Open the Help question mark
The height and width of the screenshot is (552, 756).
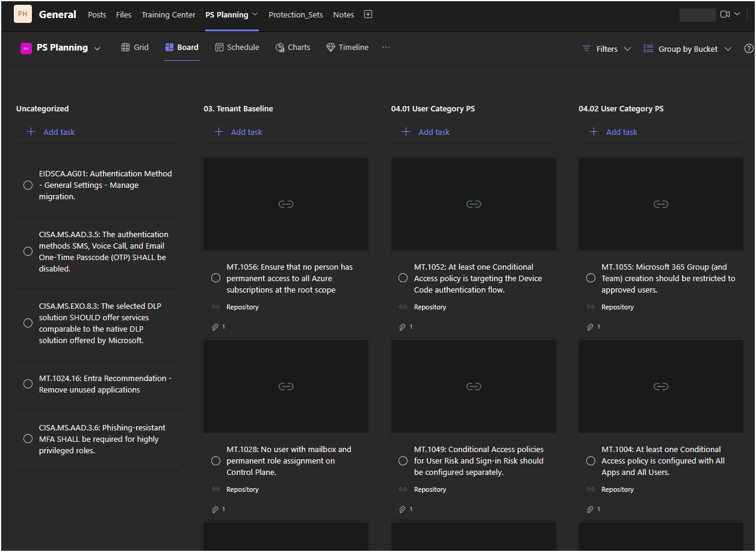click(x=748, y=49)
